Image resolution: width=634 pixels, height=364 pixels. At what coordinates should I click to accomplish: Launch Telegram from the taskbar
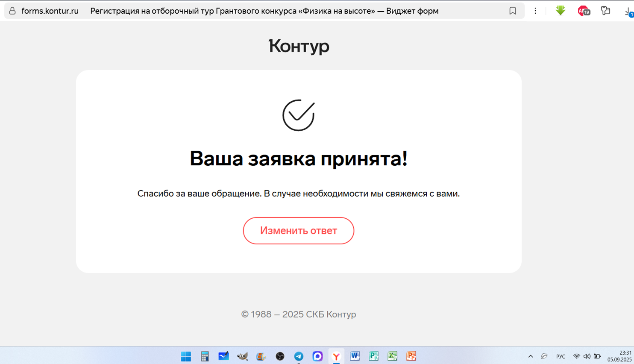click(299, 356)
